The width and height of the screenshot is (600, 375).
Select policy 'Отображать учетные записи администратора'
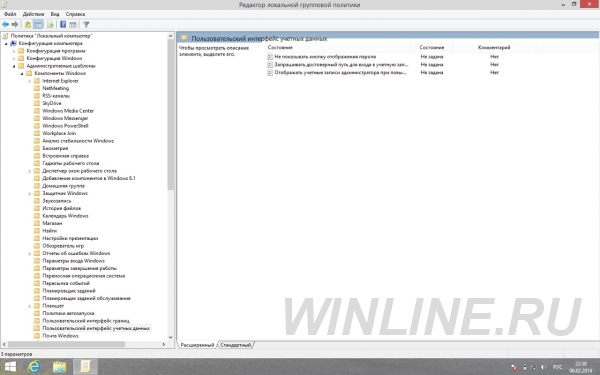[x=340, y=72]
